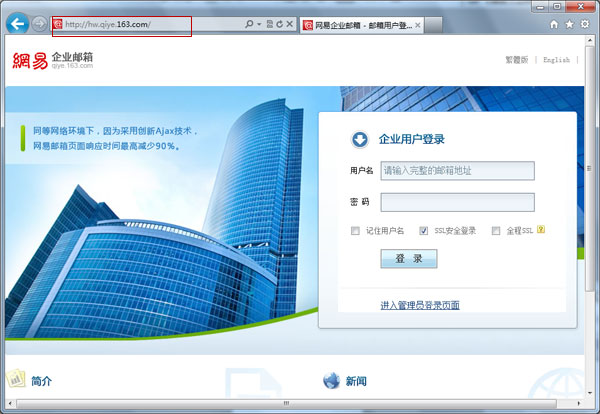Click the Ajax technology promo text
The height and width of the screenshot is (414, 600).
pyautogui.click(x=115, y=138)
